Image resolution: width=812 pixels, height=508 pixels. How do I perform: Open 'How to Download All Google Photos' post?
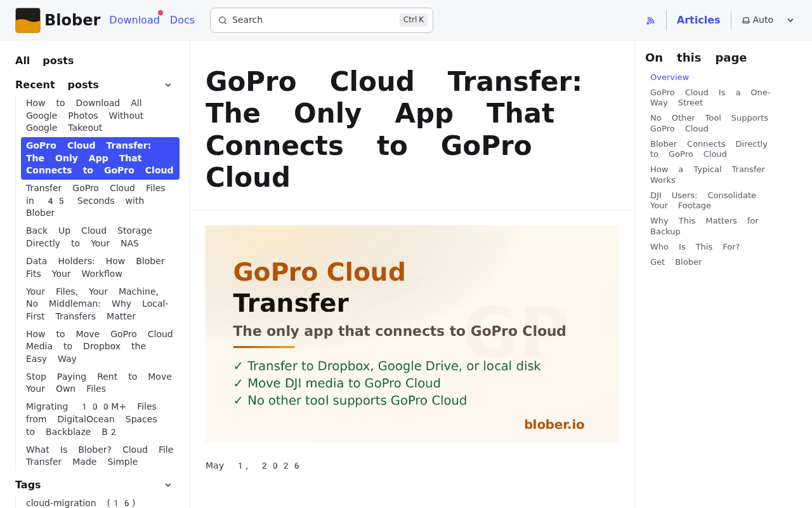click(100, 116)
